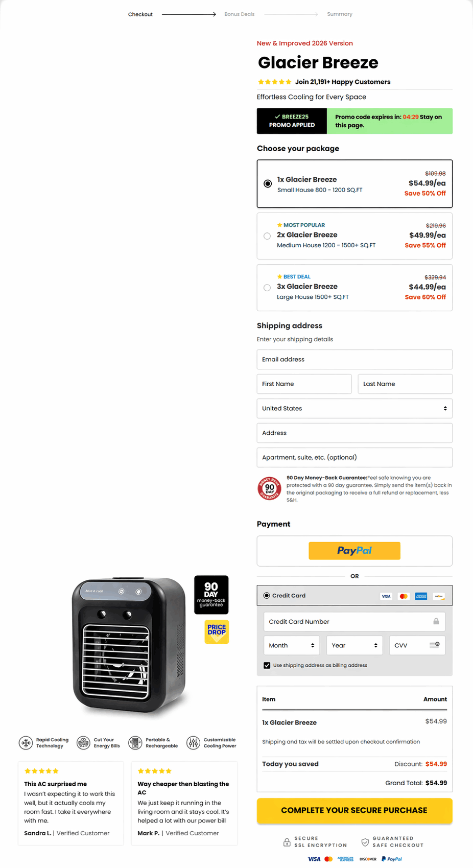The image size is (473, 868).
Task: Click Complete Your Secure Purchase button
Action: point(354,810)
